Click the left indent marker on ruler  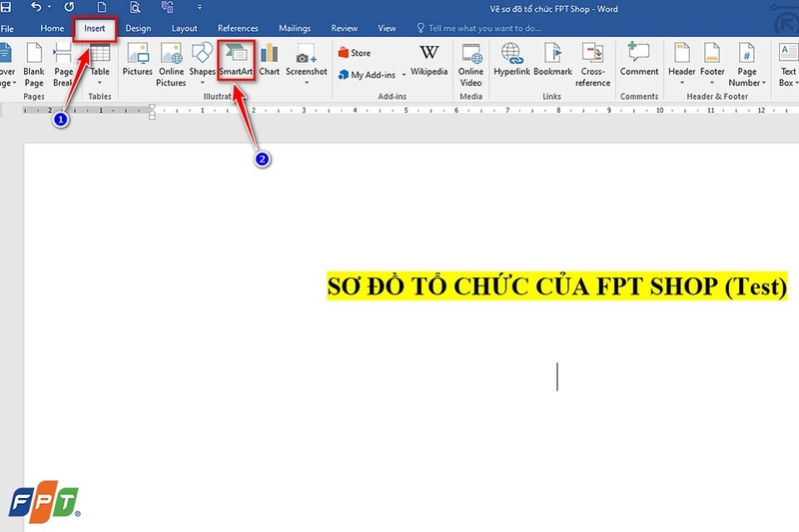click(x=152, y=116)
